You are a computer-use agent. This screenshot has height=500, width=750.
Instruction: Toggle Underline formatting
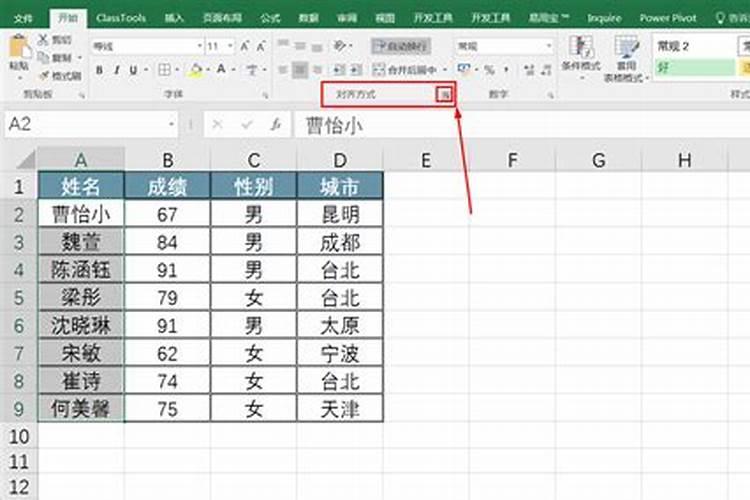133,70
